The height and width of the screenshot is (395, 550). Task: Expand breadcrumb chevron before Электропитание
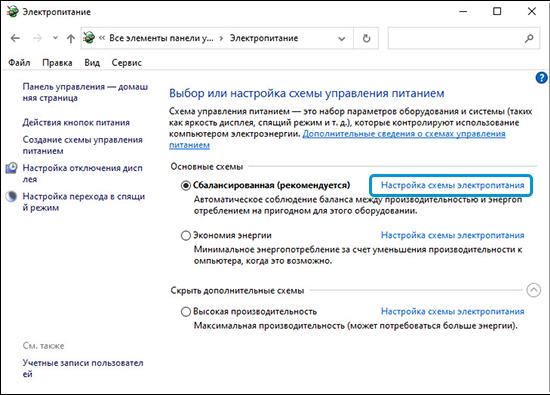[221, 38]
